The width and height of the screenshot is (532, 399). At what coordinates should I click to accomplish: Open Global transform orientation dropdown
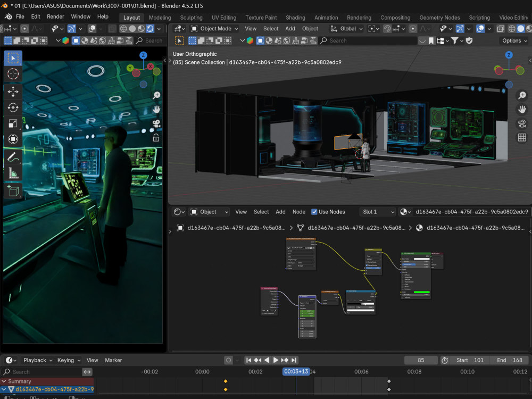[x=346, y=29]
